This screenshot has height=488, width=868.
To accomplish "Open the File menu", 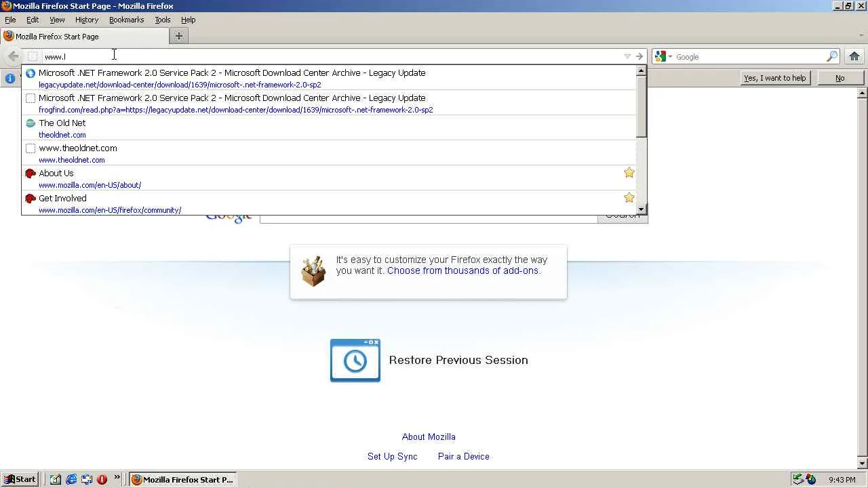I will 10,20.
